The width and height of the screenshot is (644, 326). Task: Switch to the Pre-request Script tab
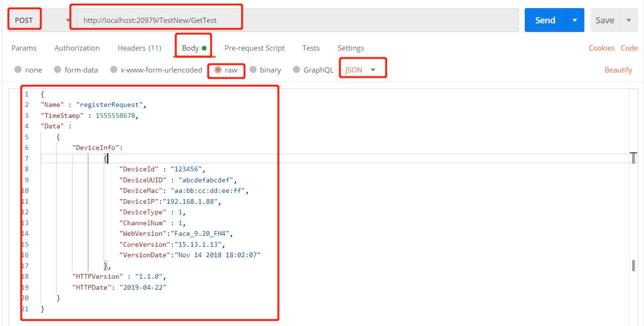[x=254, y=48]
